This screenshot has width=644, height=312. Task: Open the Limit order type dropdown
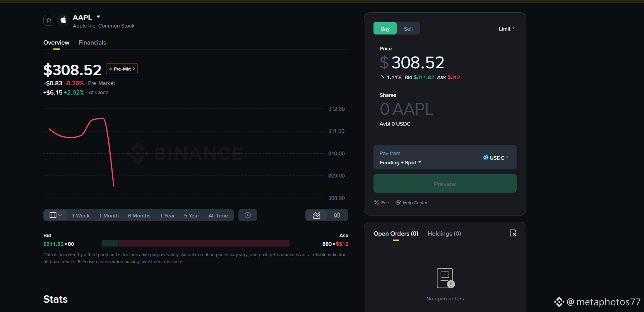tap(507, 29)
